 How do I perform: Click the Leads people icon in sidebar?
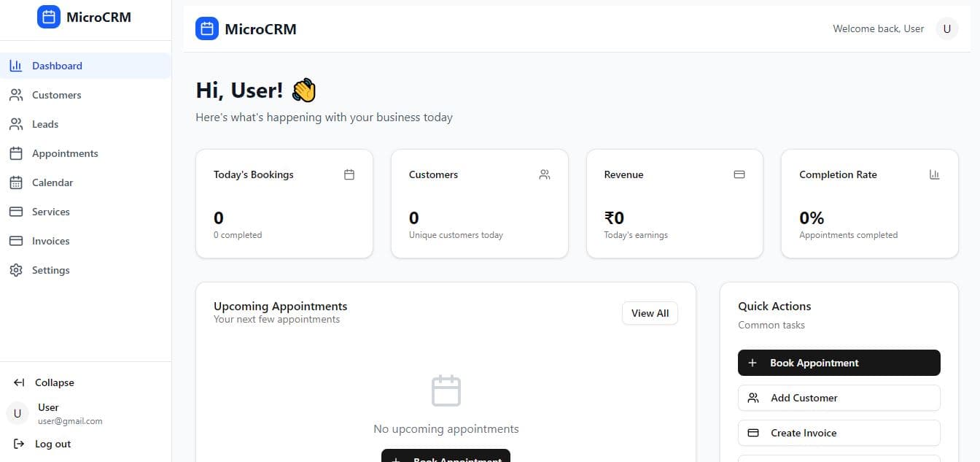pyautogui.click(x=16, y=124)
